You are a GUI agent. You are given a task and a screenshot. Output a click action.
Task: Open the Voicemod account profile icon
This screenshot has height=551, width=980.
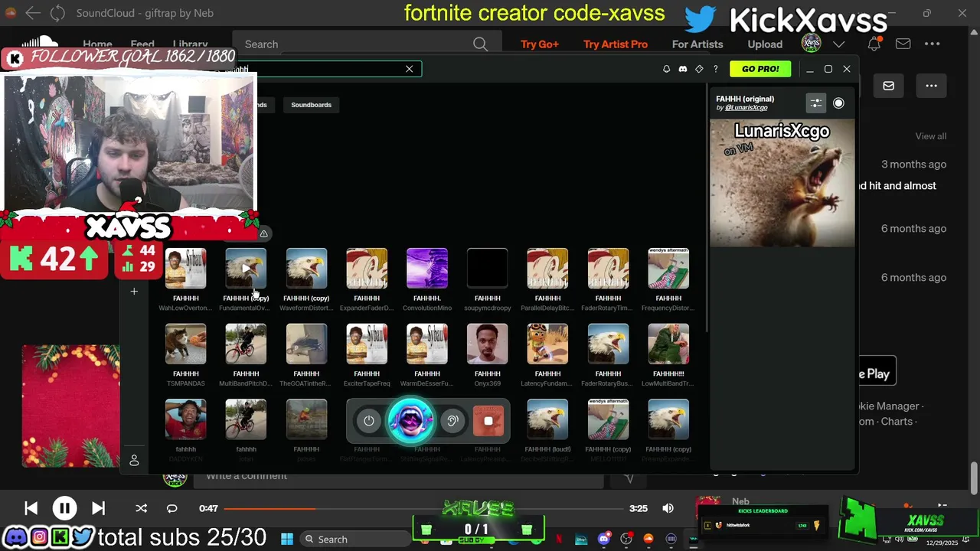coord(134,460)
